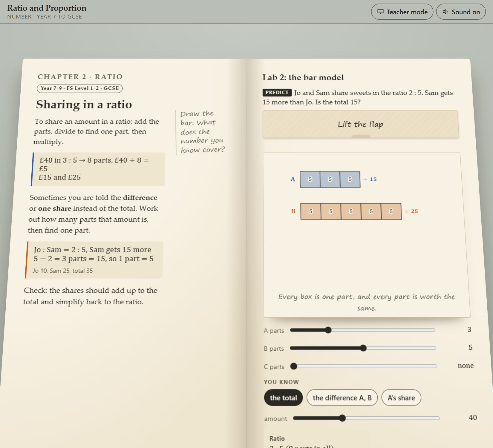Click first box in bar A
This screenshot has width=493, height=448.
pos(310,179)
